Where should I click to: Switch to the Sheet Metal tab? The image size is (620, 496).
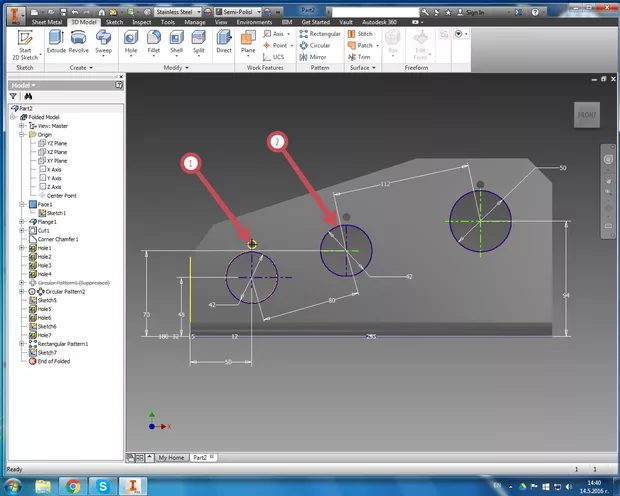45,20
